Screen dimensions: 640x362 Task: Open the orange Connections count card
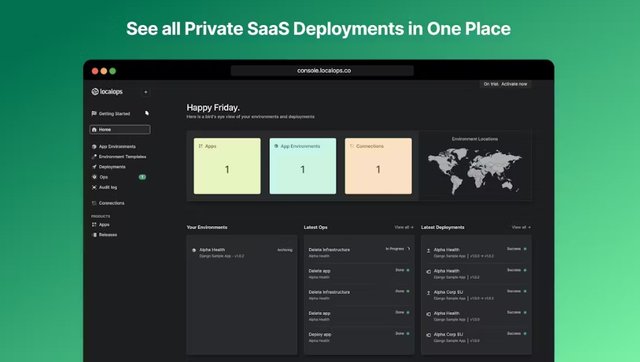click(x=378, y=166)
